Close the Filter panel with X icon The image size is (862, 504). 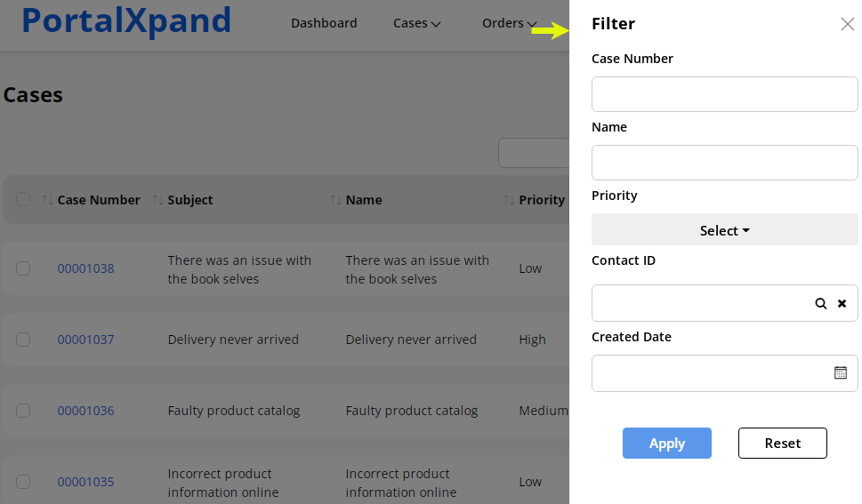click(x=847, y=24)
